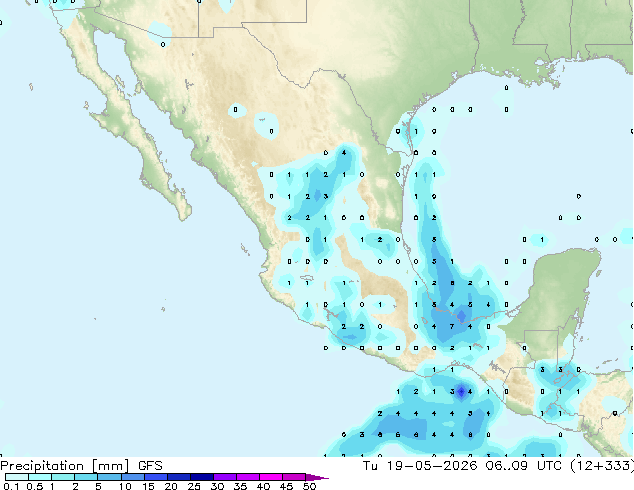Click the legend label 50

pyautogui.click(x=309, y=486)
